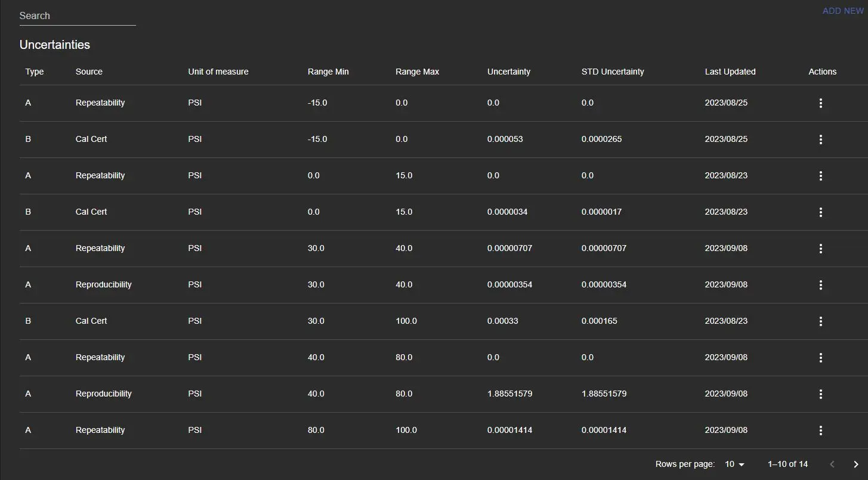868x480 pixels.
Task: Select the 0.0000034 uncertainty value
Action: [x=508, y=212]
